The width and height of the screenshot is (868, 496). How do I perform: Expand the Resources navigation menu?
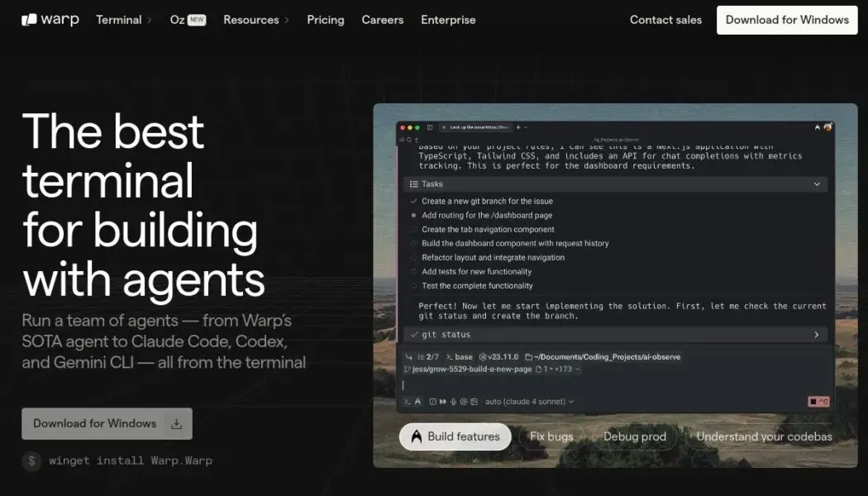pyautogui.click(x=256, y=20)
